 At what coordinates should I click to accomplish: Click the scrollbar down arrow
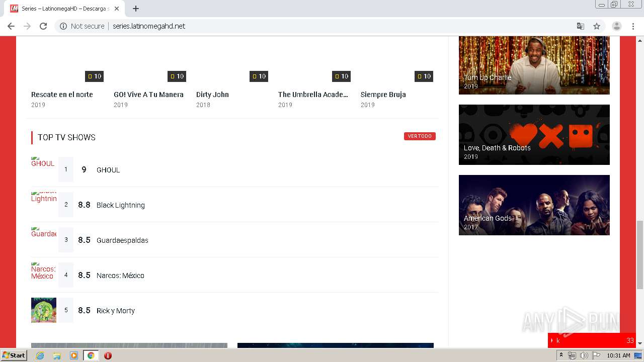pyautogui.click(x=640, y=344)
